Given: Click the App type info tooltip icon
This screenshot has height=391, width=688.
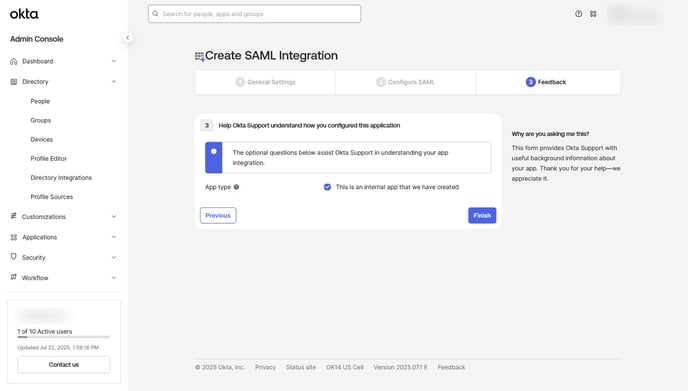Looking at the screenshot, I should point(236,187).
